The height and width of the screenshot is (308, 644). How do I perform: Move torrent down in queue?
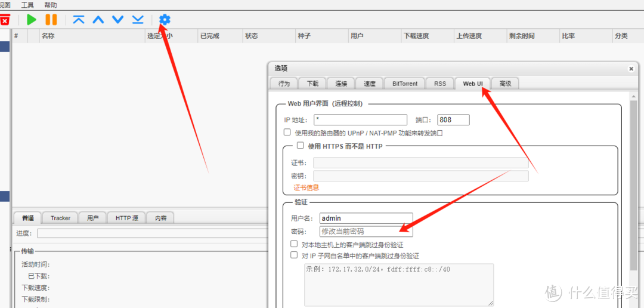click(x=118, y=19)
